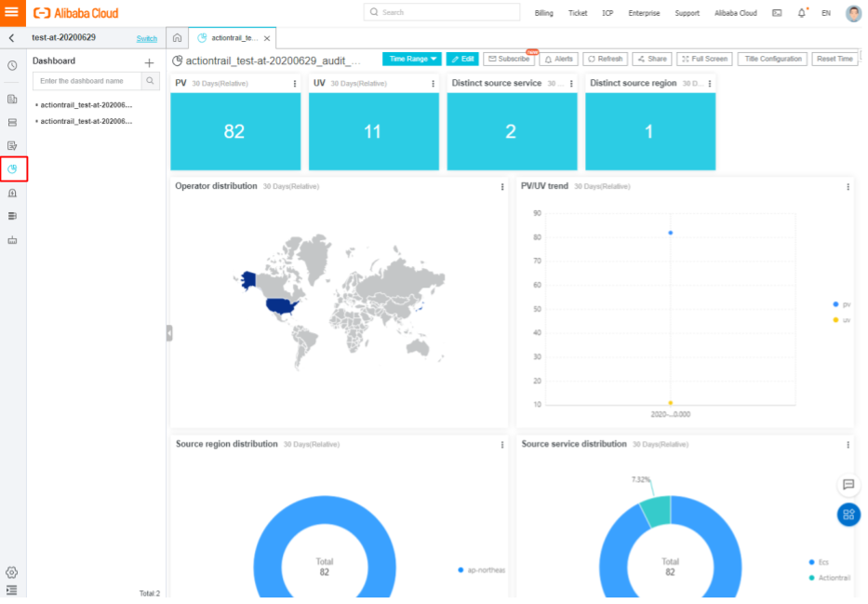Image resolution: width=868 pixels, height=604 pixels.
Task: Focus the dashboard name input field
Action: 87,81
